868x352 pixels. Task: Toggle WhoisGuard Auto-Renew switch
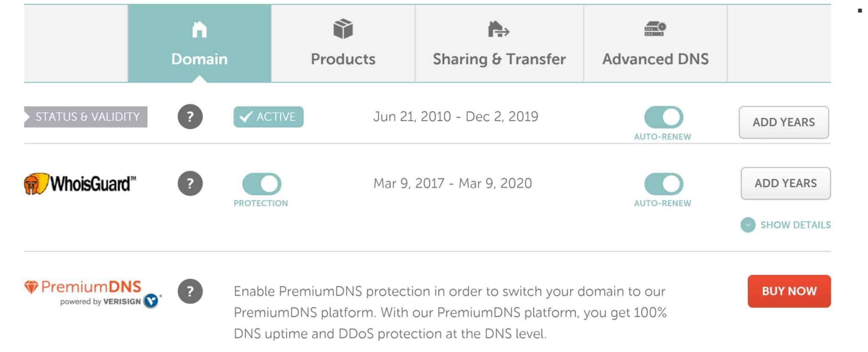click(x=664, y=184)
